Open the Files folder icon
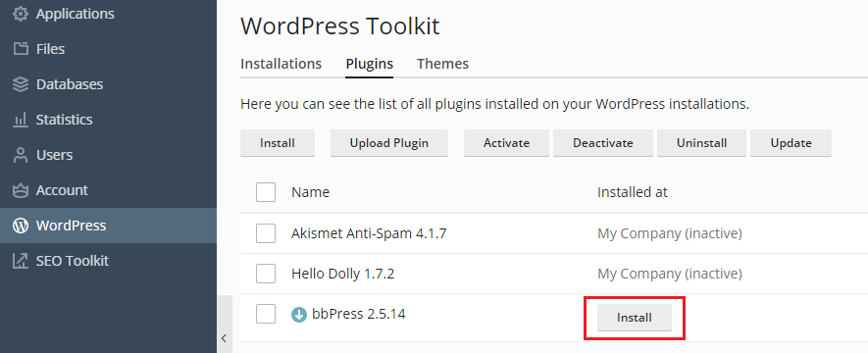The width and height of the screenshot is (868, 353). click(x=21, y=49)
